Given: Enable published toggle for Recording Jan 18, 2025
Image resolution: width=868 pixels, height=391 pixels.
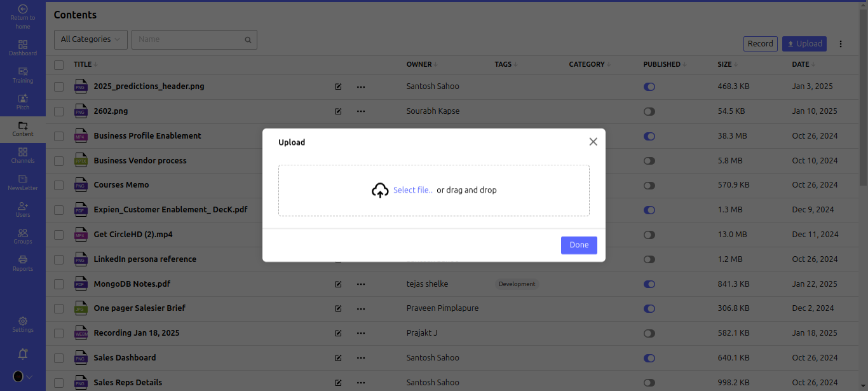Looking at the screenshot, I should point(649,333).
